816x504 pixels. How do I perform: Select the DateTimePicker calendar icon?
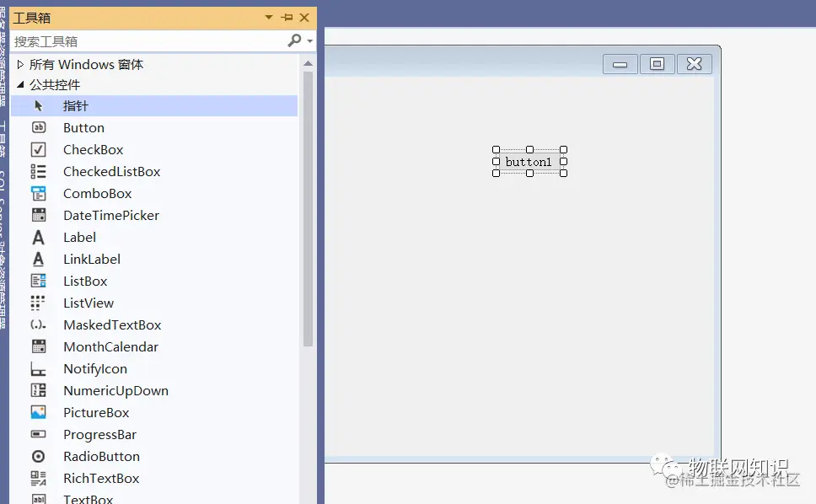click(x=39, y=215)
